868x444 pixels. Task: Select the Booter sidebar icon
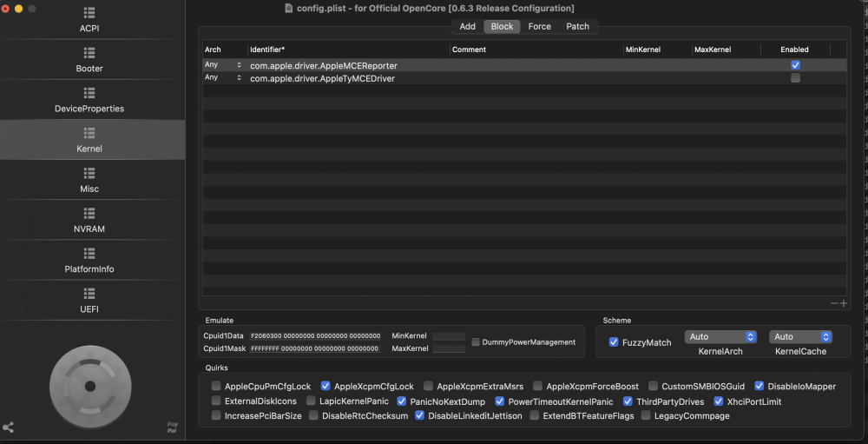point(89,53)
